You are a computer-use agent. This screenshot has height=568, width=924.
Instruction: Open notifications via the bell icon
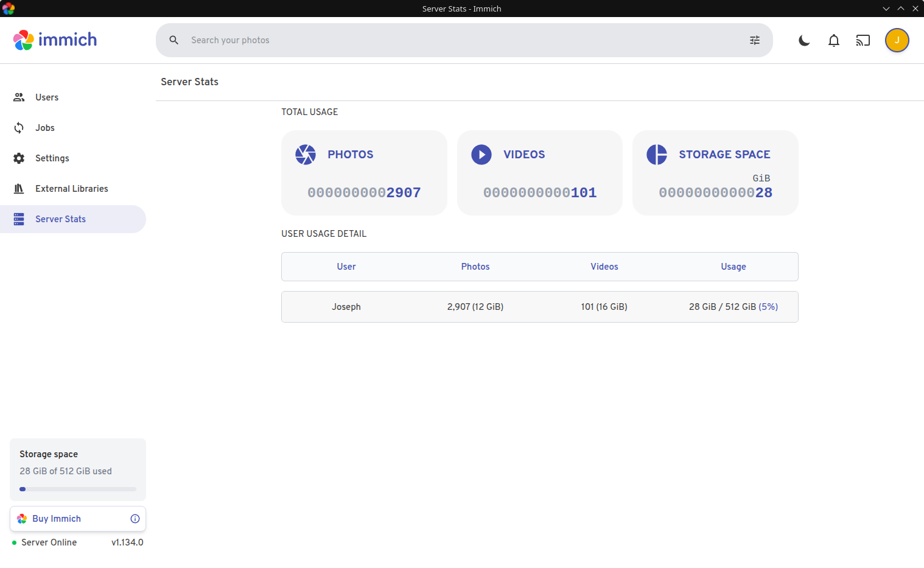tap(833, 40)
